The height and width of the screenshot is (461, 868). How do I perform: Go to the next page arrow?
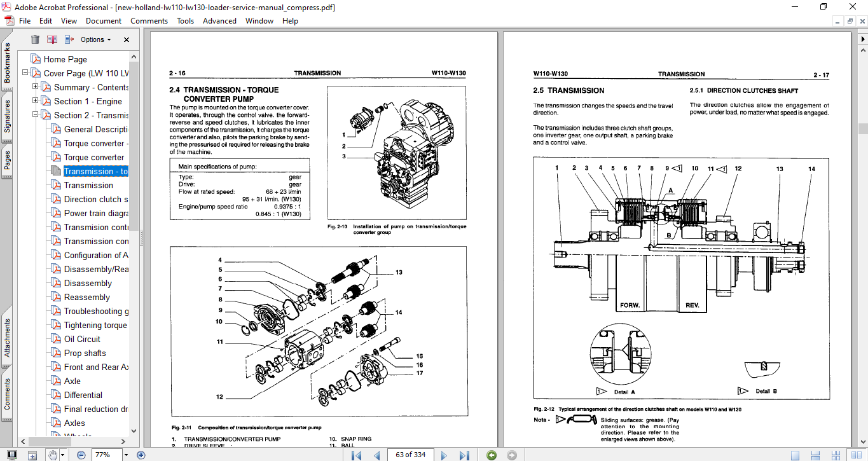tap(444, 455)
